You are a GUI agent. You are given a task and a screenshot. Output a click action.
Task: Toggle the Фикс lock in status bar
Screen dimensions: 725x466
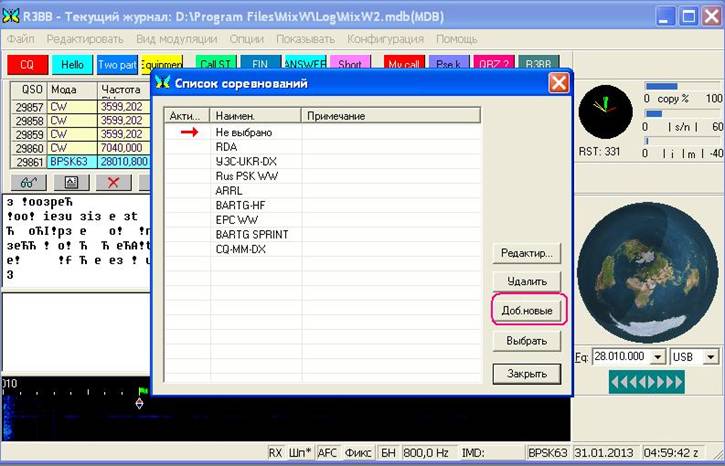click(x=358, y=453)
